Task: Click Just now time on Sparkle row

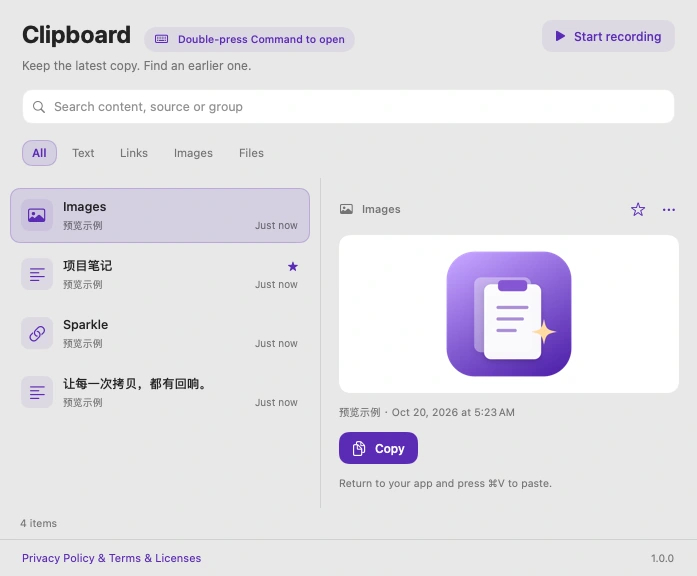Action: point(276,344)
